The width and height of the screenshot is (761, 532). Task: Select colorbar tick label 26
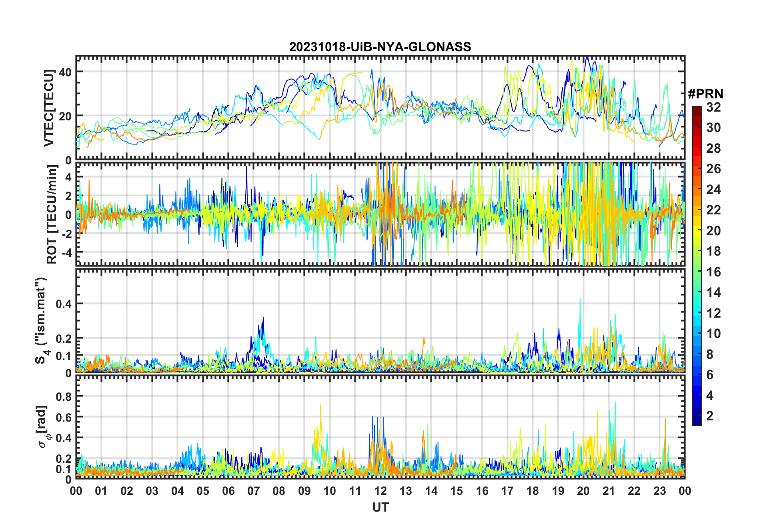(x=713, y=169)
